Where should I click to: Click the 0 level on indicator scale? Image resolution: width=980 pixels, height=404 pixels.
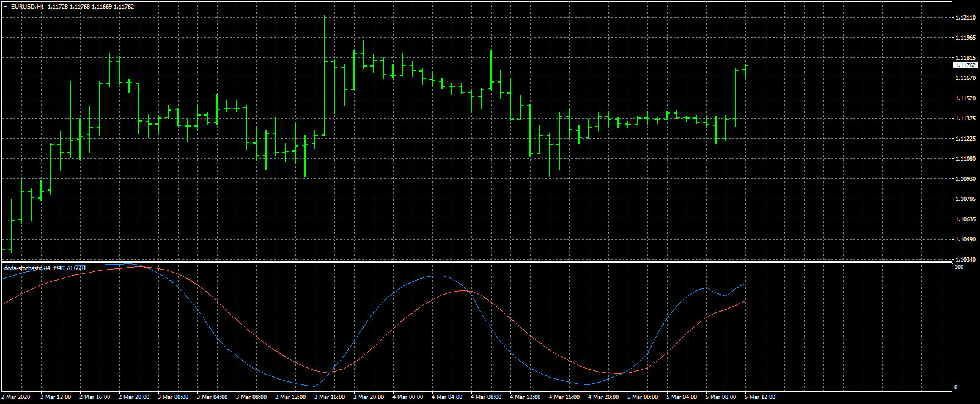pyautogui.click(x=957, y=387)
